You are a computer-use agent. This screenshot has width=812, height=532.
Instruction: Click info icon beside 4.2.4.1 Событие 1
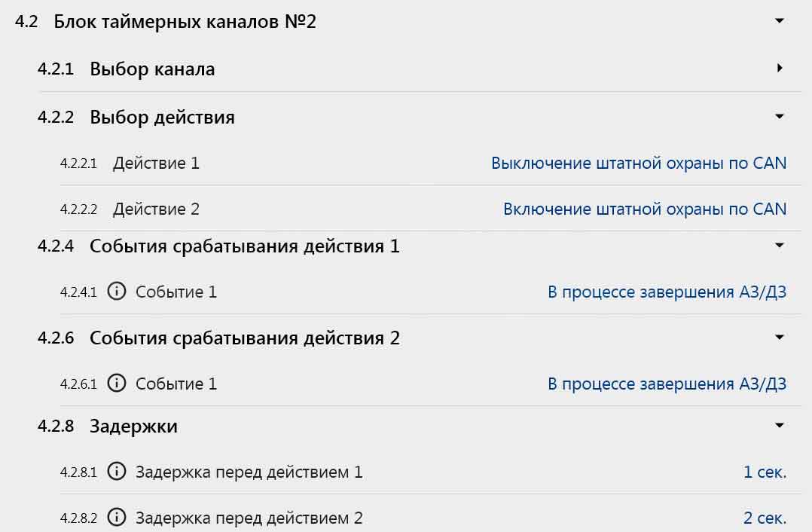tap(116, 292)
